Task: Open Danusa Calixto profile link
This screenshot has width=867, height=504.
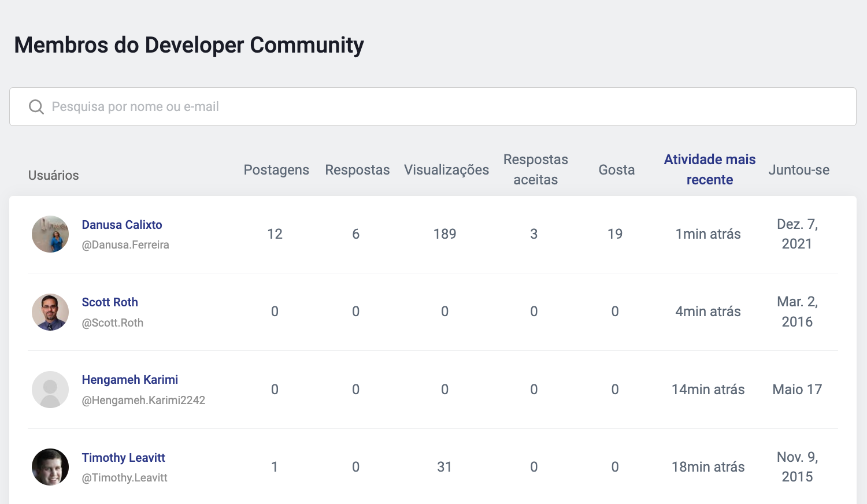Action: point(122,225)
